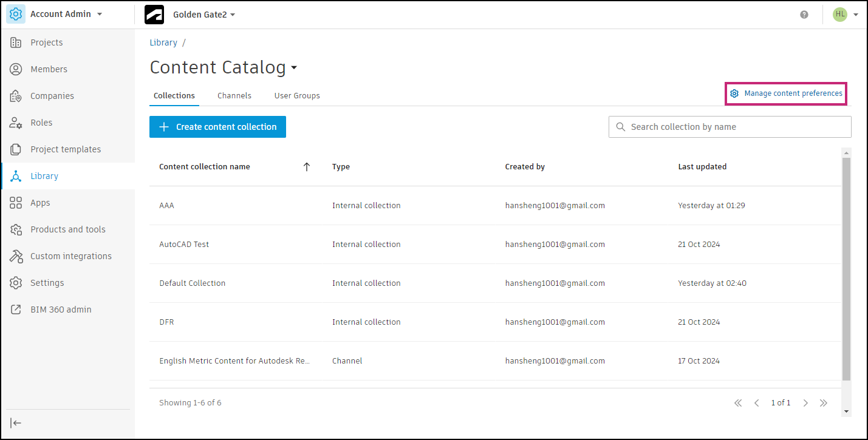Select the Roles icon in the sidebar
Viewport: 868px width, 440px height.
(x=16, y=123)
